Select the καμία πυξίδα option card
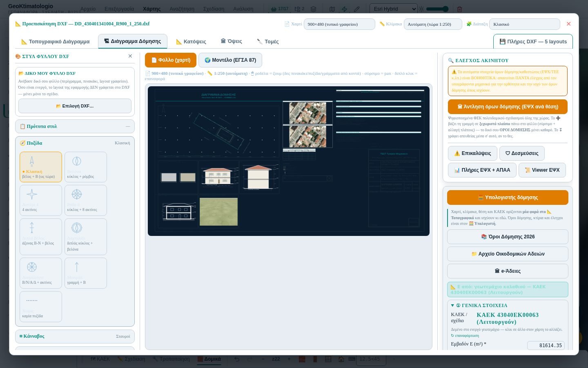The width and height of the screenshot is (588, 368). click(41, 307)
